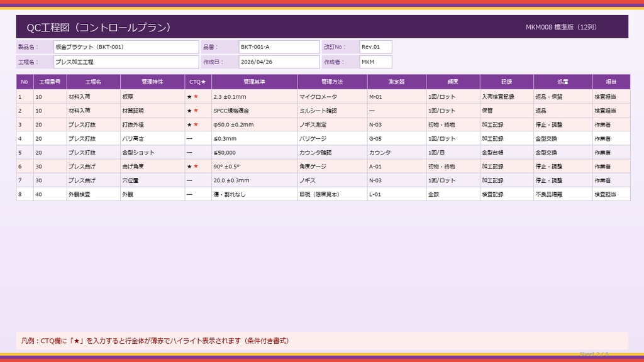The height and width of the screenshot is (362, 644).
Task: Select the ≤50,000 cell
Action: pyautogui.click(x=254, y=153)
